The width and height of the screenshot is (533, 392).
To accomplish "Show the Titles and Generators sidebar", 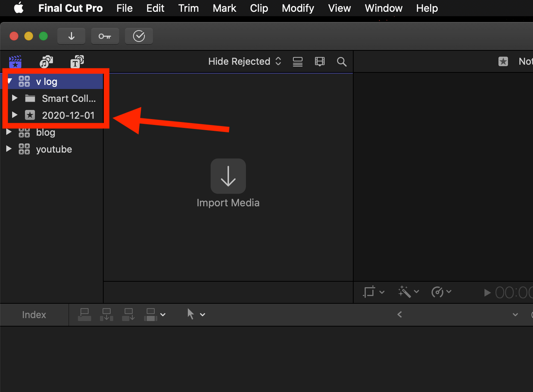I will (77, 61).
